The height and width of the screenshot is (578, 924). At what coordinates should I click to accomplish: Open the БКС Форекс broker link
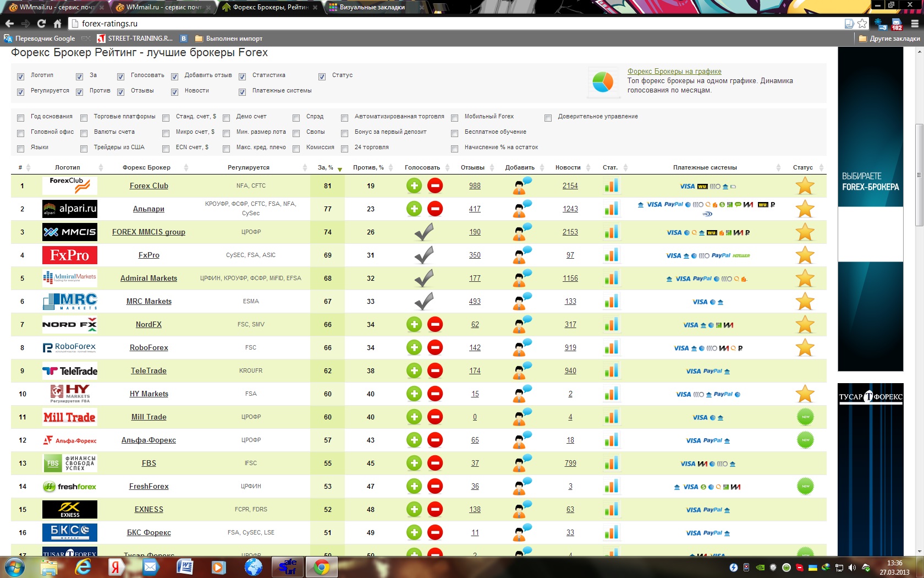coord(149,532)
